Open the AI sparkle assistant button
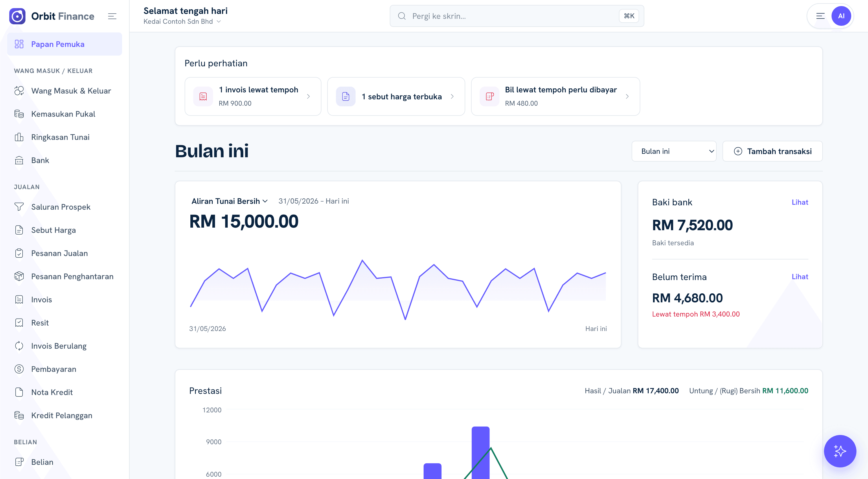 (x=840, y=451)
